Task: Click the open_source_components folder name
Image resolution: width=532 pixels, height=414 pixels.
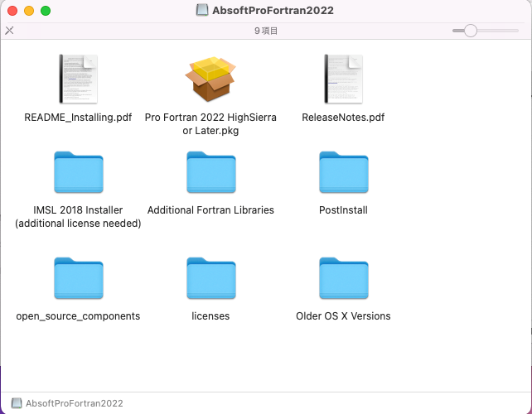Action: coord(78,316)
